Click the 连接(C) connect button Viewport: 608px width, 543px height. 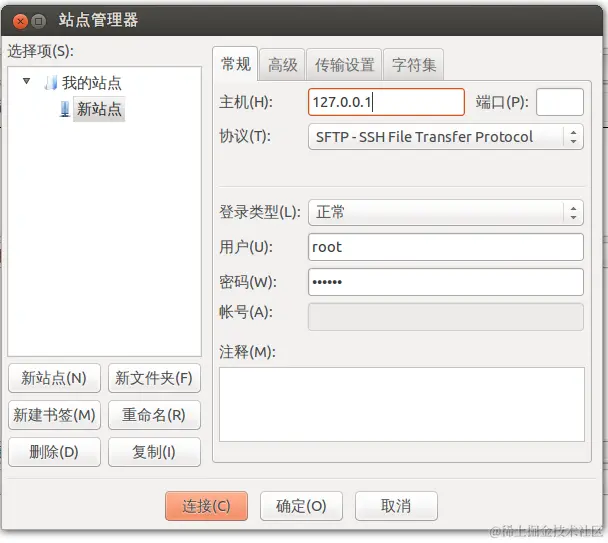(206, 506)
